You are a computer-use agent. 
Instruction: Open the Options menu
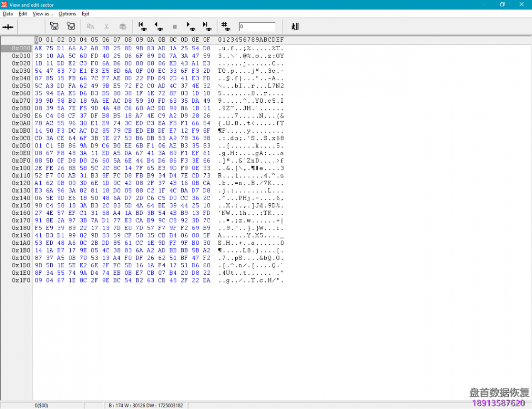[x=67, y=14]
